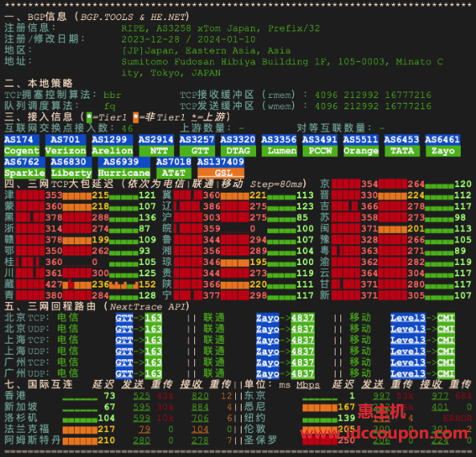Click the Lumen provider label

tap(279, 151)
